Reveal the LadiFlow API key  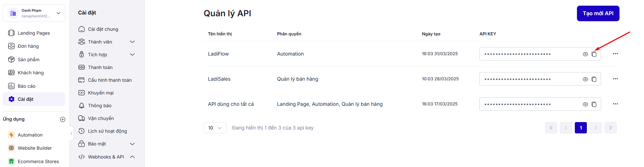pyautogui.click(x=585, y=54)
